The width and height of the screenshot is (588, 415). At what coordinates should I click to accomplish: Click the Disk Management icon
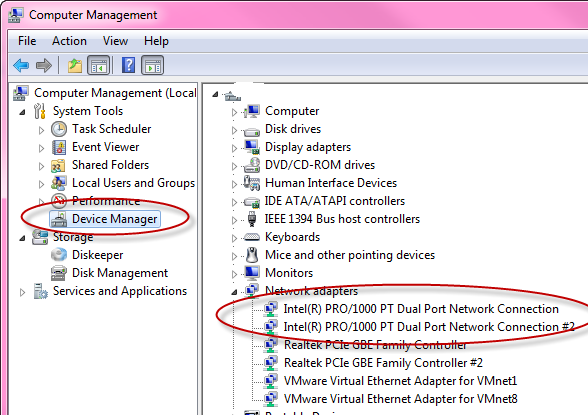(59, 273)
